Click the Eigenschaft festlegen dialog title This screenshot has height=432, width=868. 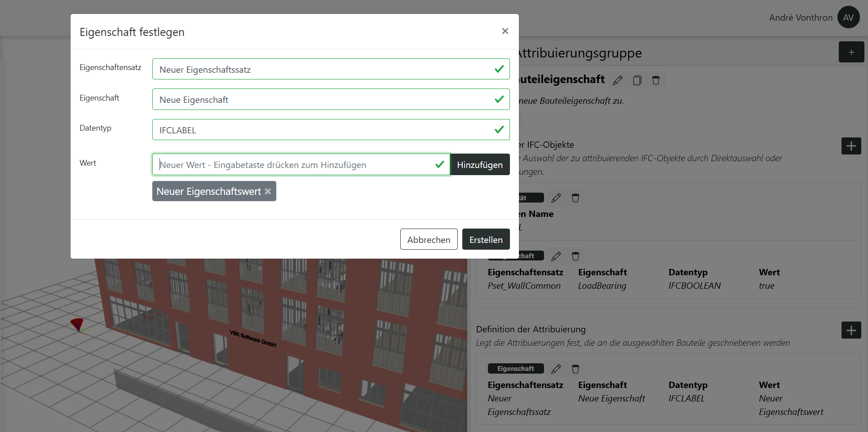(x=132, y=32)
